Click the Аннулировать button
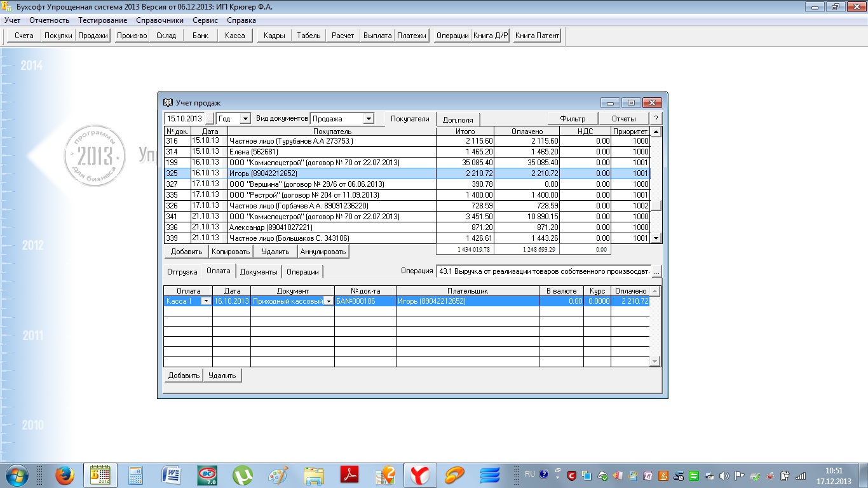Image resolution: width=868 pixels, height=488 pixels. click(x=323, y=252)
